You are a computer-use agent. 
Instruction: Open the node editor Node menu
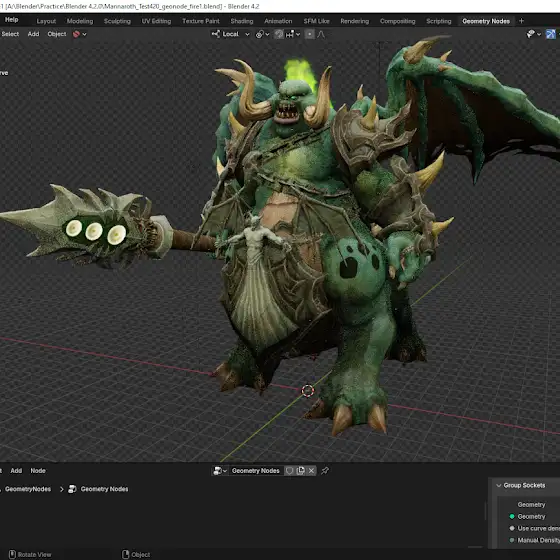click(x=38, y=471)
